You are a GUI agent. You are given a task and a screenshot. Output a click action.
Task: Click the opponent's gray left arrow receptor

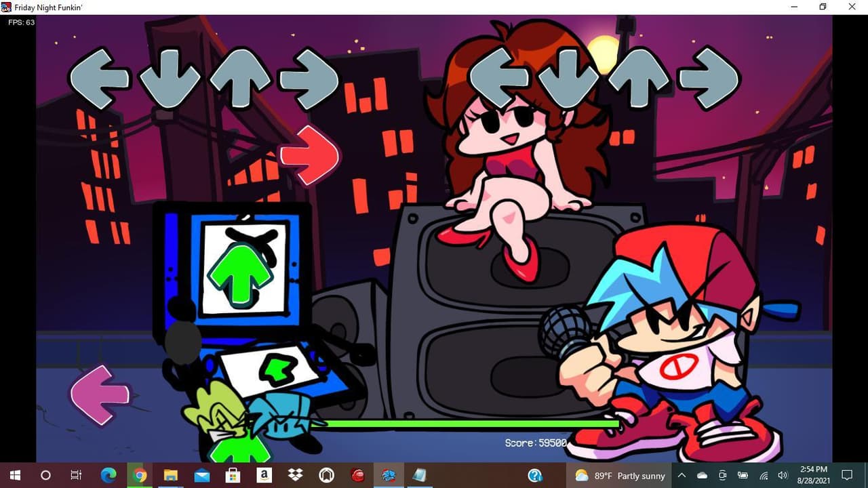pyautogui.click(x=100, y=79)
